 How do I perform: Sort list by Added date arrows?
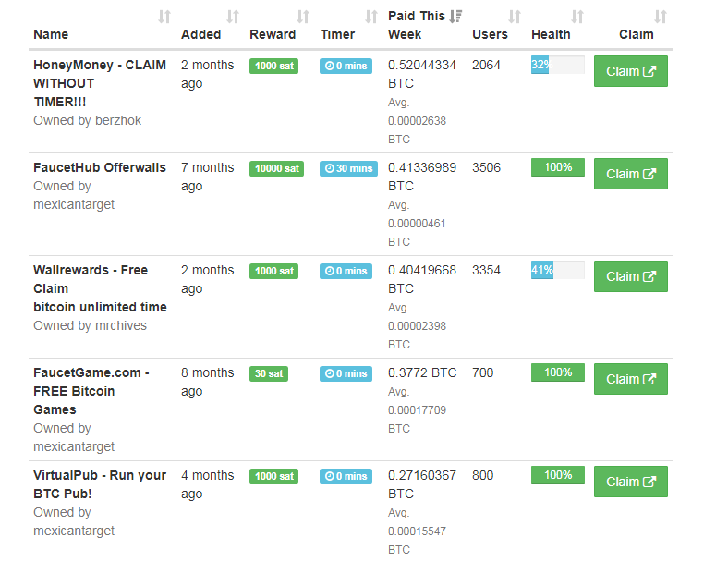pos(233,17)
